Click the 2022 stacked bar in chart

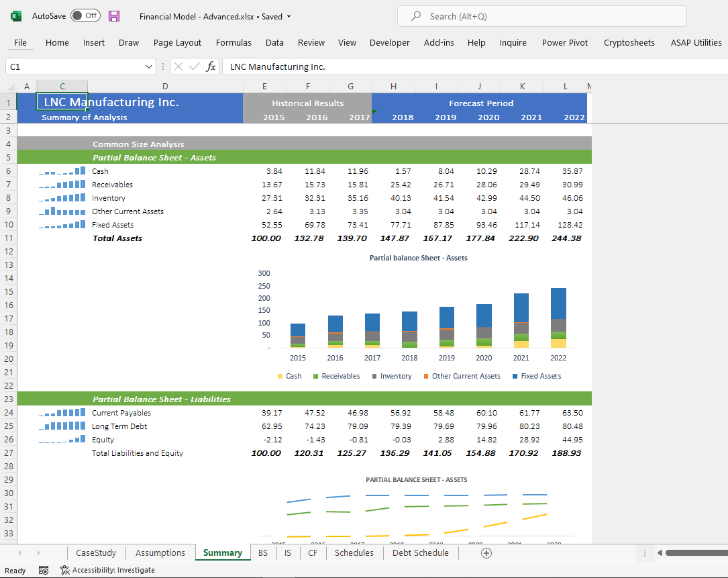pos(558,318)
